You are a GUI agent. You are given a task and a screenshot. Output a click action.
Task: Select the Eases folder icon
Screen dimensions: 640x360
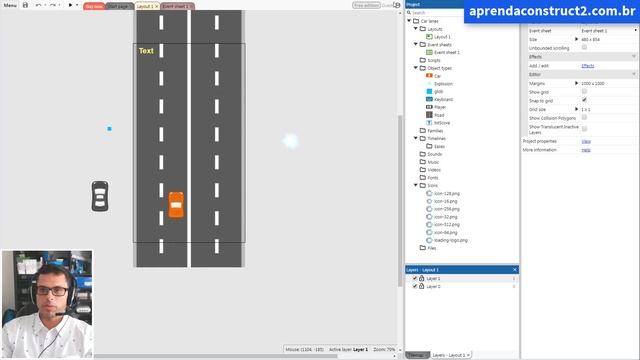429,146
